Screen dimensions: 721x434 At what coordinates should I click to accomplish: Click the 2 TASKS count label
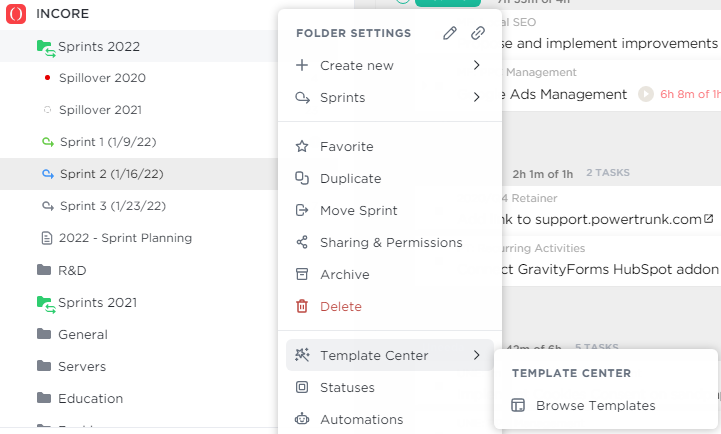tap(608, 173)
